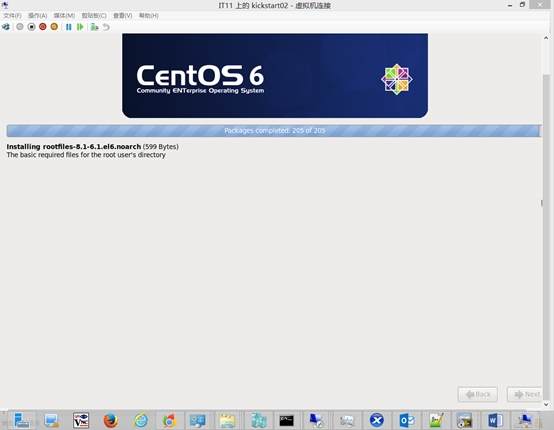Click the CentOS pinwheel logo
This screenshot has height=430, width=554.
[x=396, y=79]
